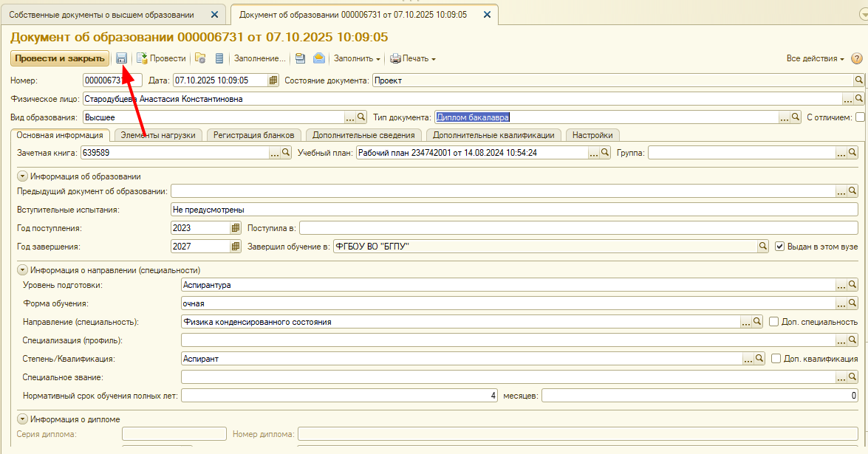Click the envelope icon in toolbar
Screen dimensions: 868x454
(318, 58)
